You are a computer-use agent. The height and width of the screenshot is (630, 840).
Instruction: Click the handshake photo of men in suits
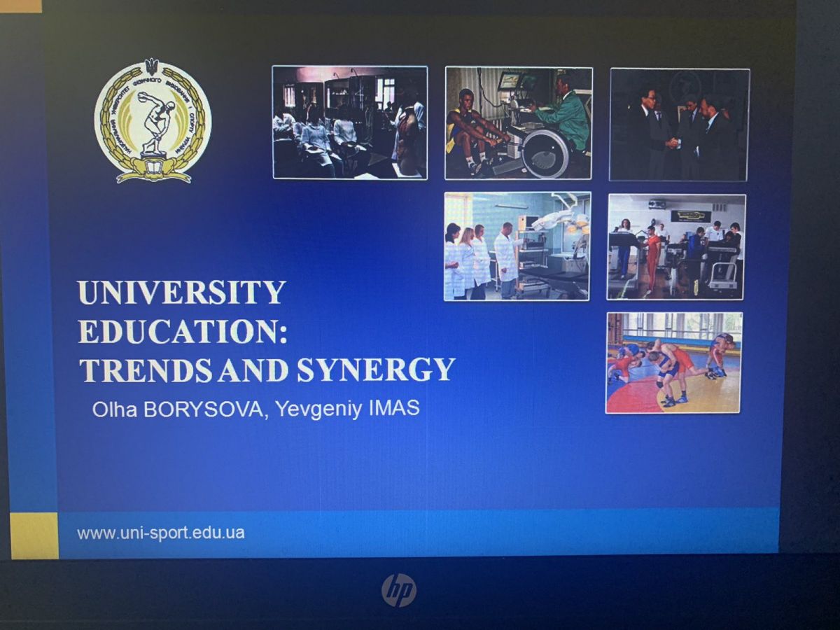point(678,125)
